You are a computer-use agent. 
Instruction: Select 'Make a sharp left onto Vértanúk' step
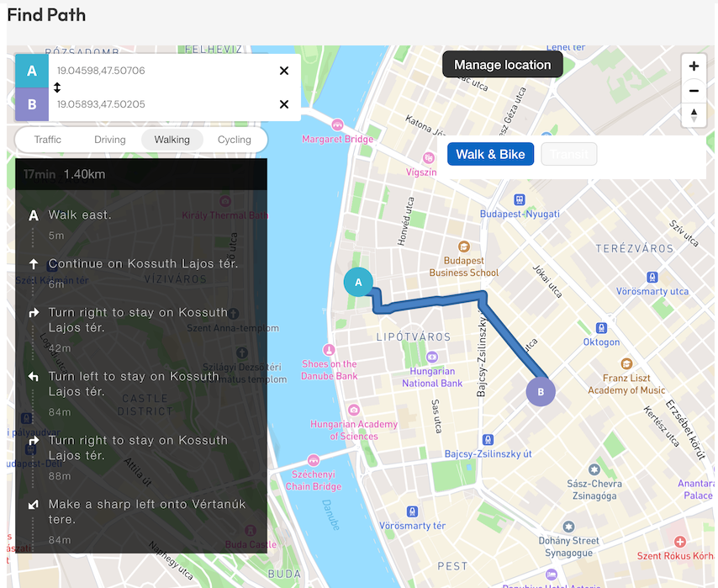pyautogui.click(x=146, y=511)
